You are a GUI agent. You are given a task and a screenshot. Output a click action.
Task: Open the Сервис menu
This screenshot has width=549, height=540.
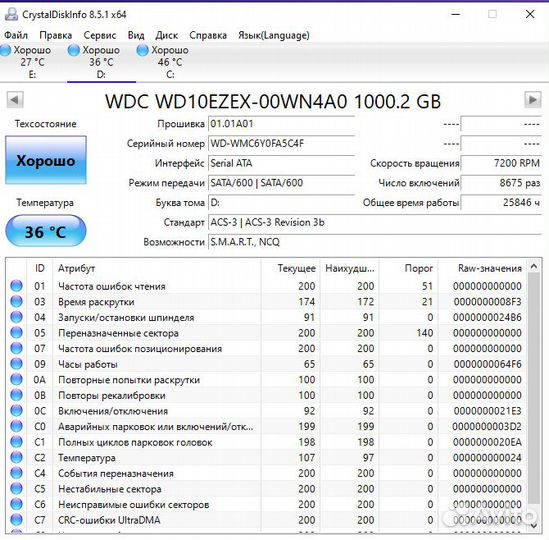(x=100, y=35)
